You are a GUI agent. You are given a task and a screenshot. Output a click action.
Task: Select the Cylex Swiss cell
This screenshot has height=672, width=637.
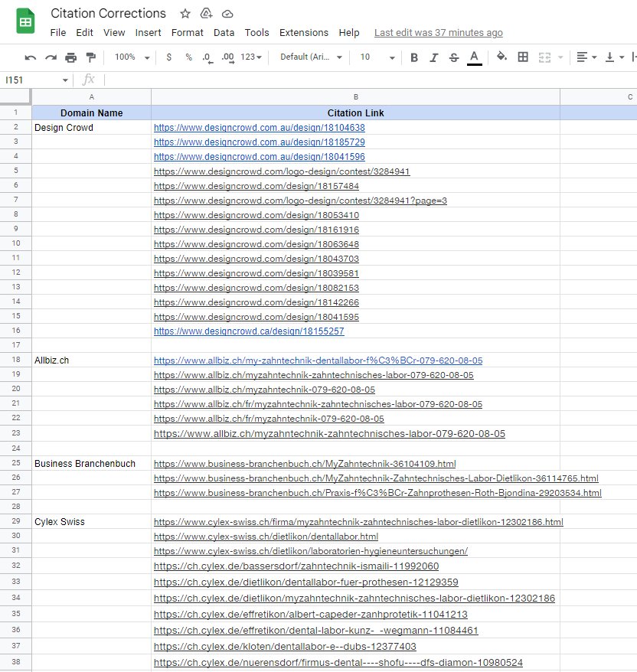tap(91, 521)
